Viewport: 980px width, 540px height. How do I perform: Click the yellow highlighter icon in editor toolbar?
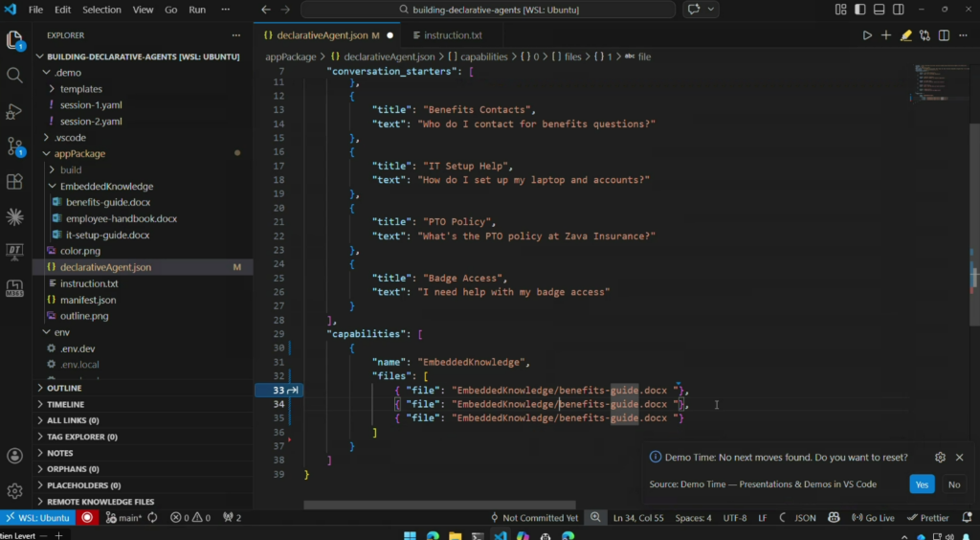[905, 35]
